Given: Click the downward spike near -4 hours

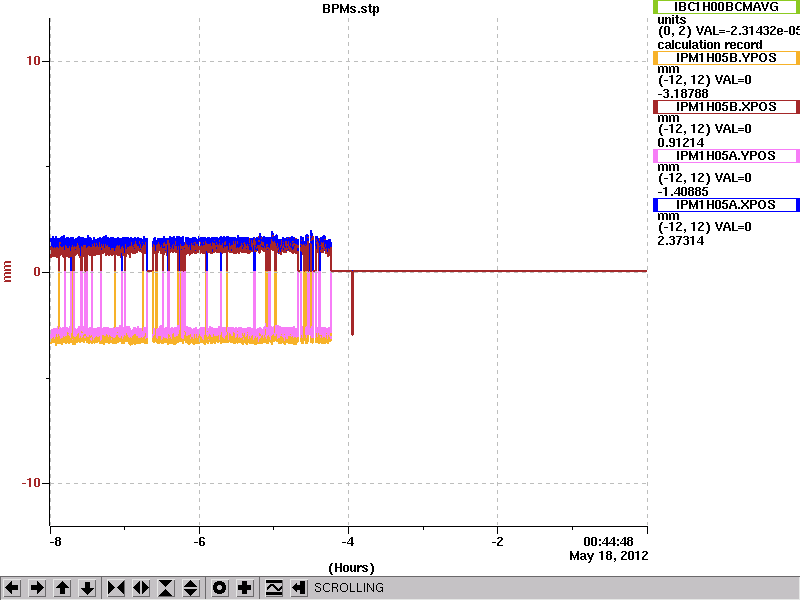Looking at the screenshot, I should 352,304.
